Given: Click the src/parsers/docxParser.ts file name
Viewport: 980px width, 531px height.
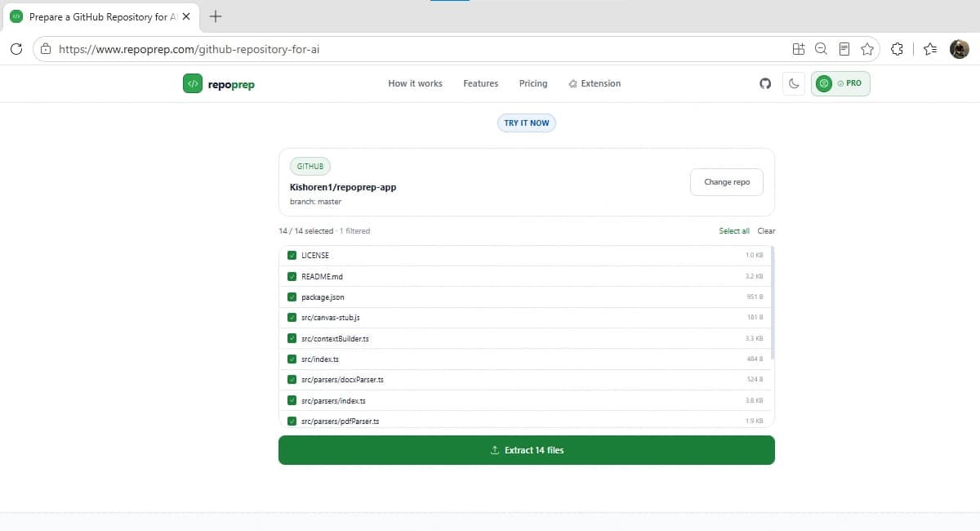Looking at the screenshot, I should 342,380.
